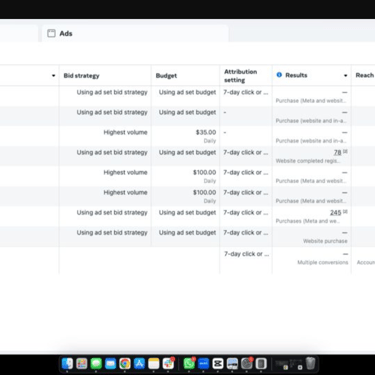Click 'Multiple conversions' in summary row
The width and height of the screenshot is (375, 375).
point(323,262)
